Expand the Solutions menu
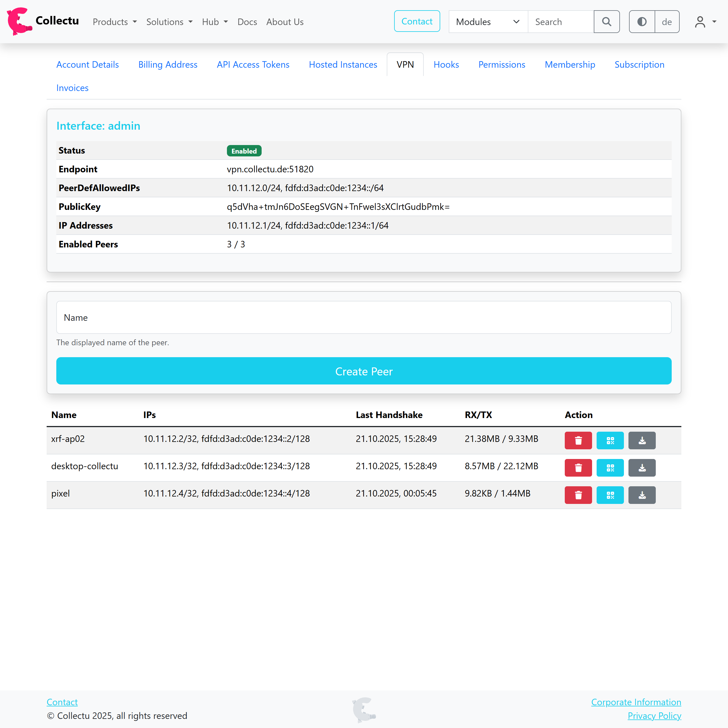728x728 pixels. pos(169,22)
